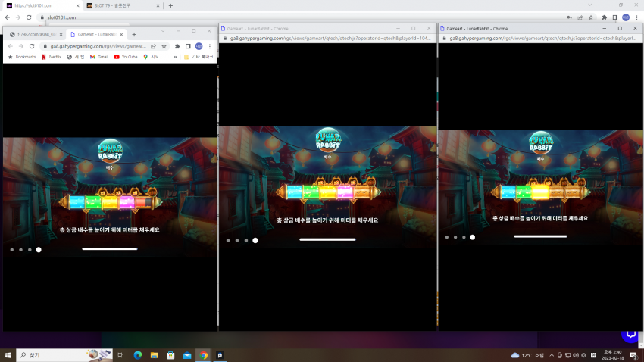The height and width of the screenshot is (362, 644).
Task: Open the Gmail bookmark
Action: pos(99,57)
